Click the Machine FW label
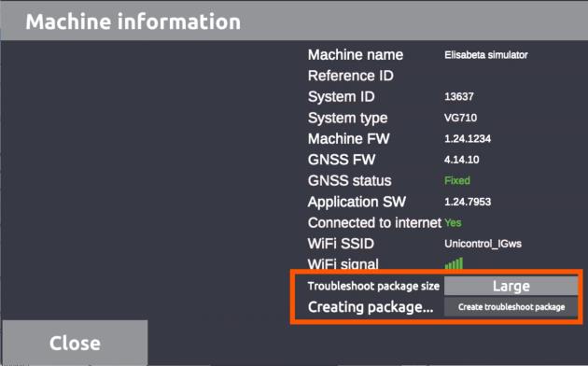 point(349,139)
